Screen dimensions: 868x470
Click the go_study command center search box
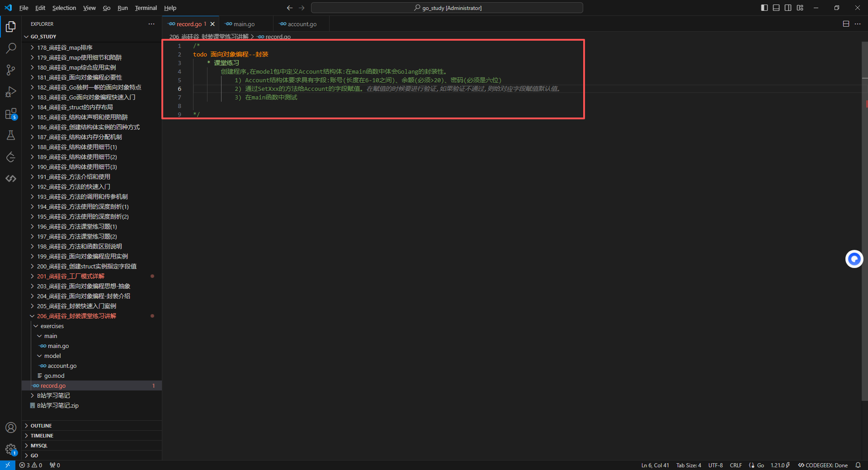(447, 8)
